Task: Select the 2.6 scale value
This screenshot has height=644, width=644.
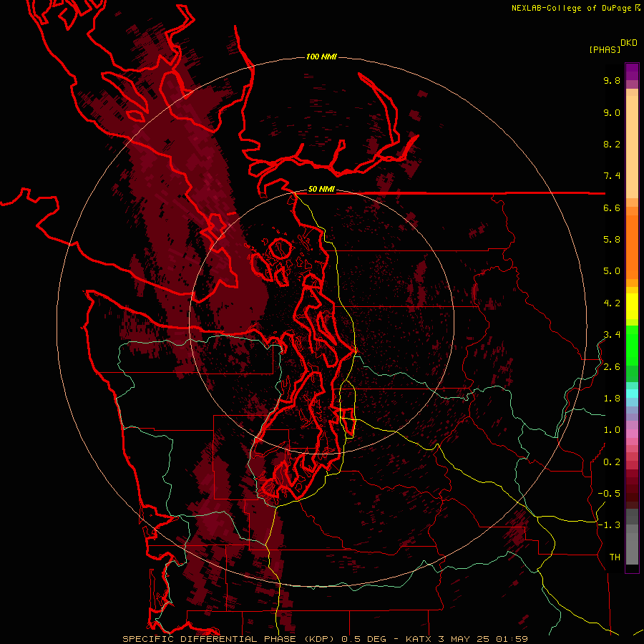Action: 612,367
